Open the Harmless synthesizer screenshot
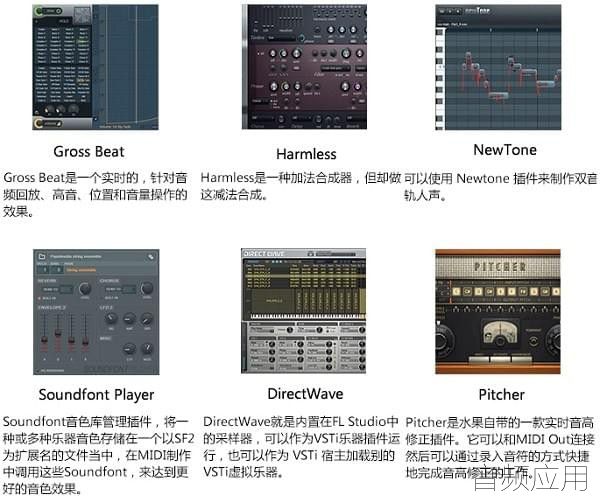 pos(304,67)
